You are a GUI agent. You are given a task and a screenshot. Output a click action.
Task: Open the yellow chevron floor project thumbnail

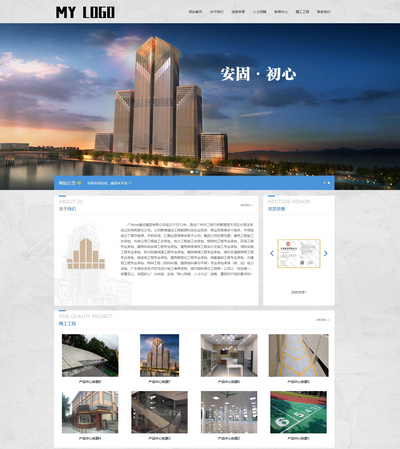pyautogui.click(x=299, y=355)
